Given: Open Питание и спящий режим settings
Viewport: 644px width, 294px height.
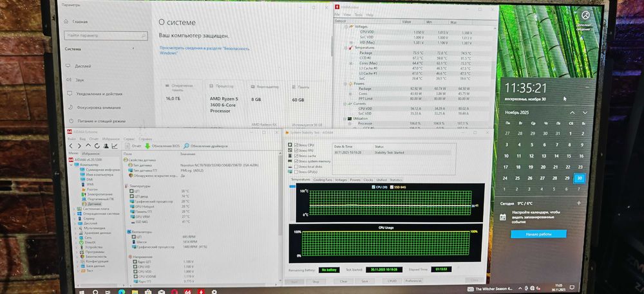Looking at the screenshot, I should coord(96,122).
